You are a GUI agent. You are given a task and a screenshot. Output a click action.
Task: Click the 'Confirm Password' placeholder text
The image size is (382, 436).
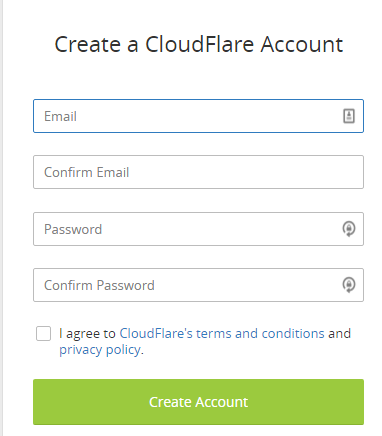[x=99, y=285]
